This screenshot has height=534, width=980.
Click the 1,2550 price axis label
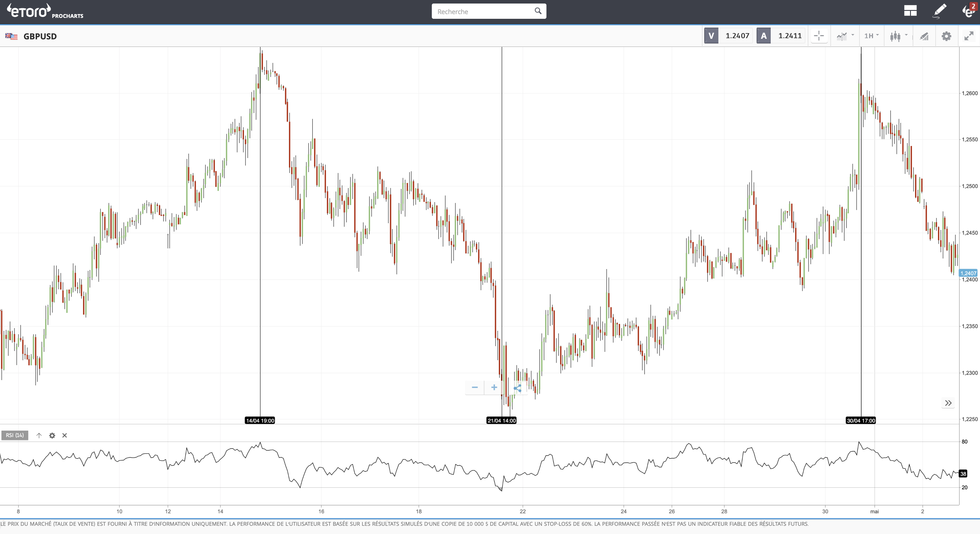(x=969, y=140)
